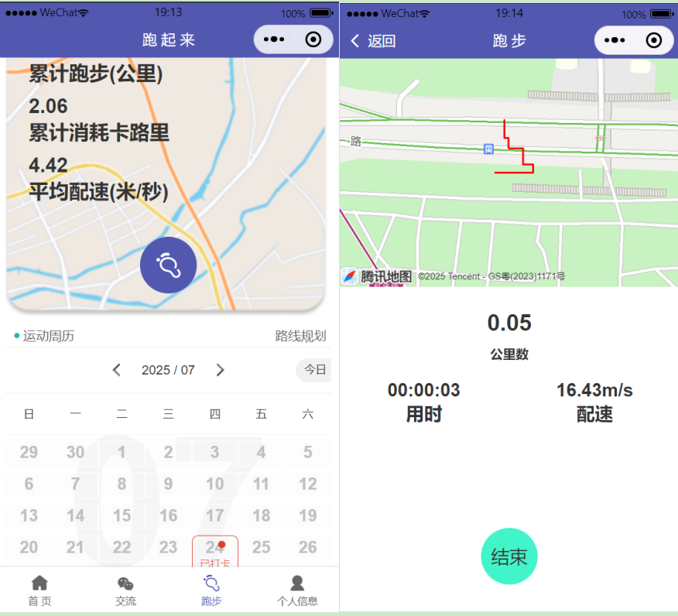Viewport: 678px width, 616px height.
Task: Select checked-in date 24 in calendar
Action: coord(215,550)
